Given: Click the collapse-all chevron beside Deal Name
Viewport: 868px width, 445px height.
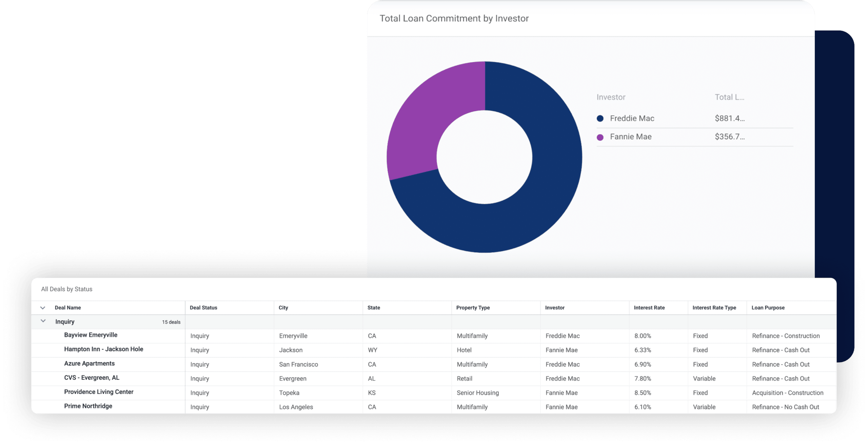Looking at the screenshot, I should (43, 308).
